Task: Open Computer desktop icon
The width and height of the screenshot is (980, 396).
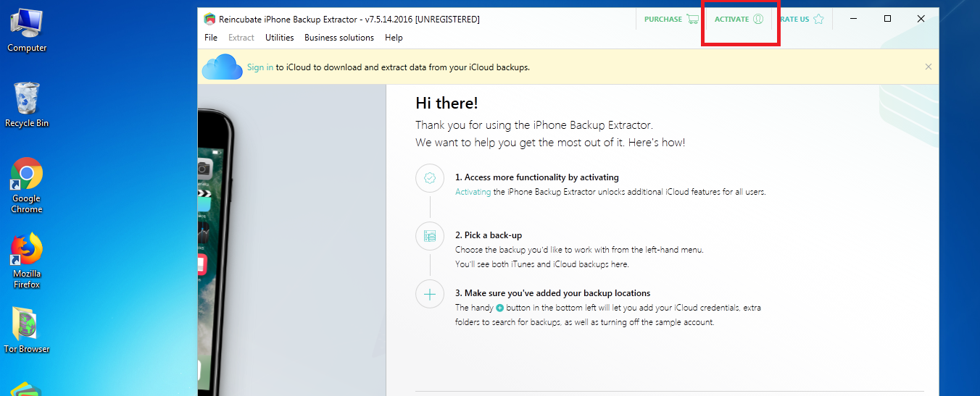Action: 27,30
